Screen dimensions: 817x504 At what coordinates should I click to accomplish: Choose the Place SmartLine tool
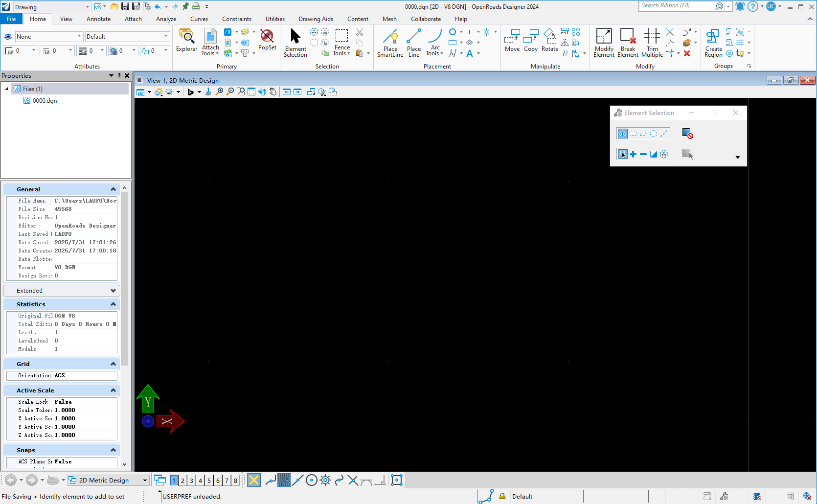click(x=390, y=43)
